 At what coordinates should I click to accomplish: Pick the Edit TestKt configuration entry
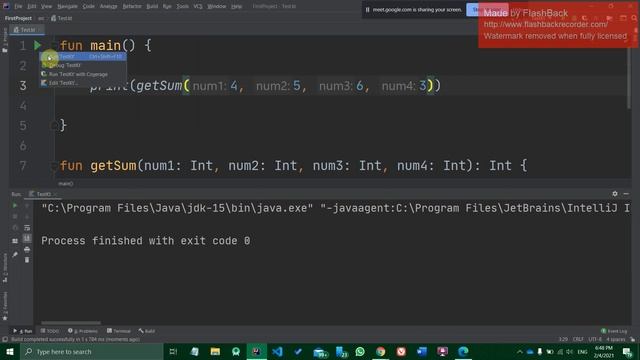83,83
